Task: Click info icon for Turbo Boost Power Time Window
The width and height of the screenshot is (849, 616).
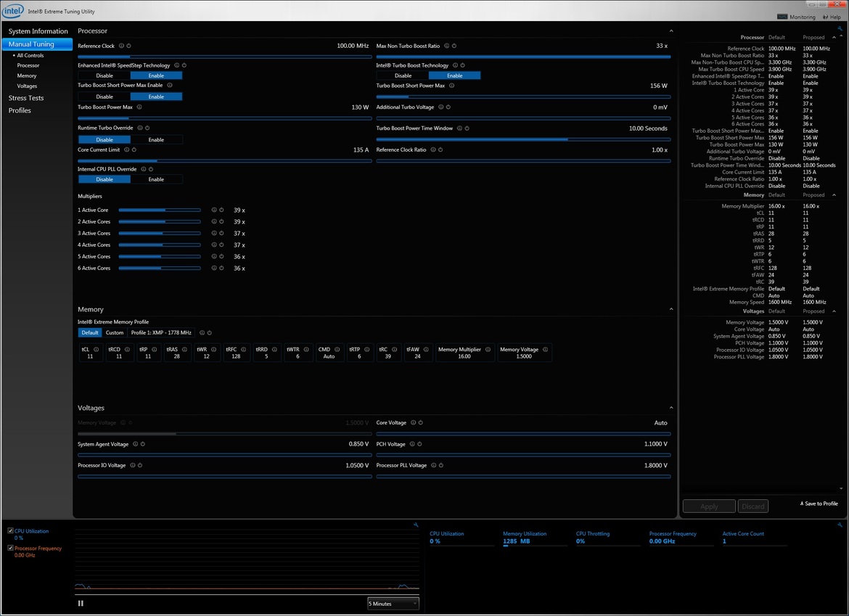Action: pyautogui.click(x=459, y=128)
